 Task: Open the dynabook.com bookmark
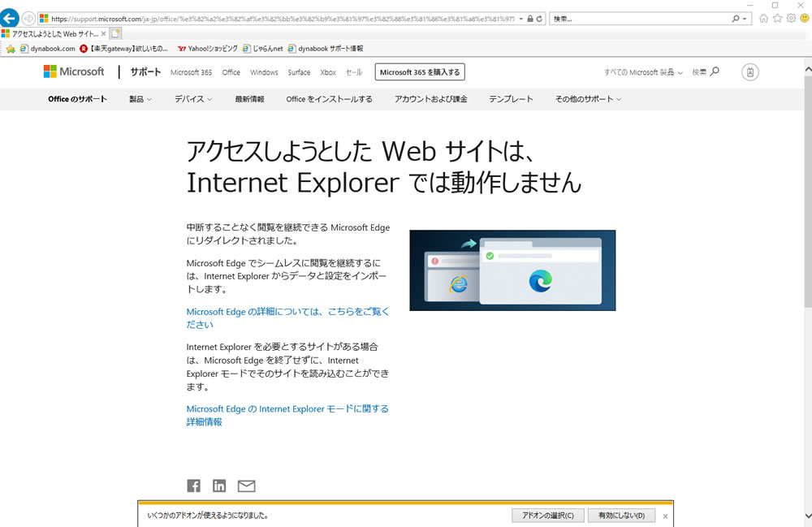pos(48,49)
